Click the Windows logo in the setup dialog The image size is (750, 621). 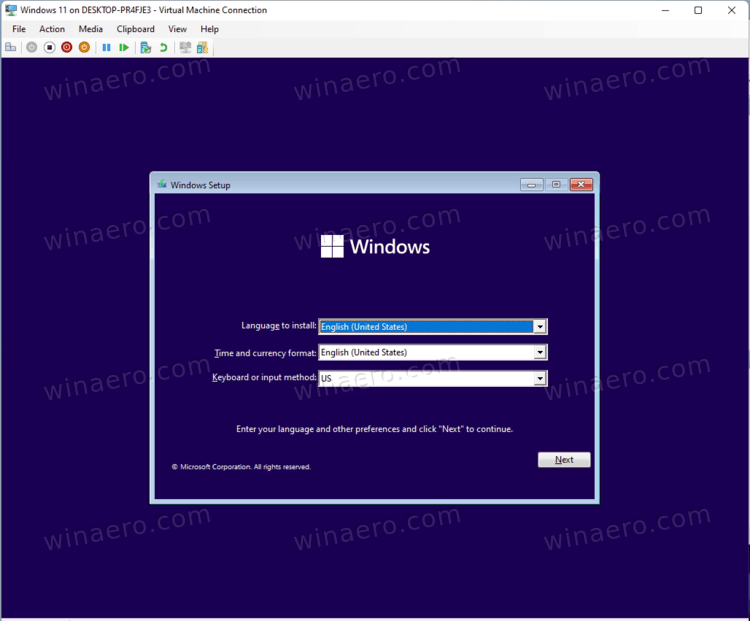pos(332,246)
